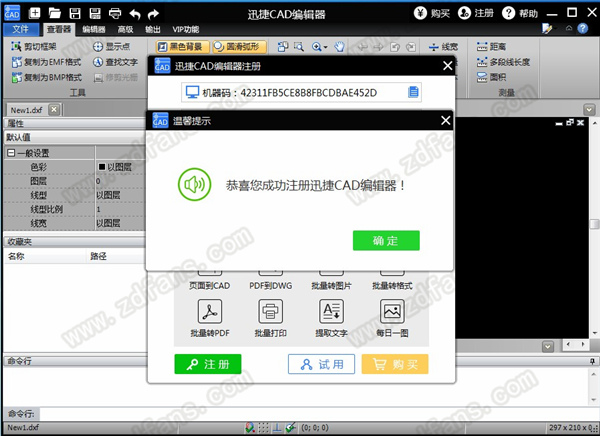Collapse the ribbon with up-arrow icon

569,28
